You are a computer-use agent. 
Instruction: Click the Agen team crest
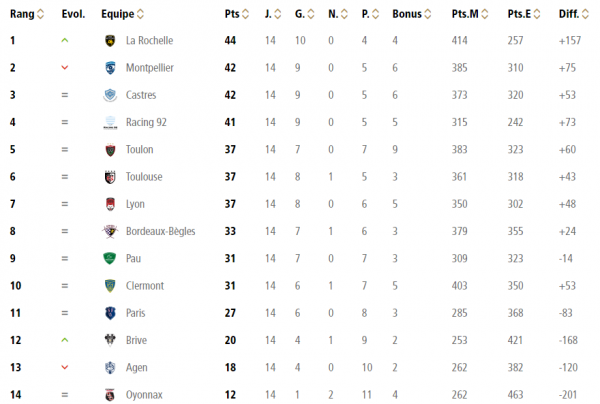point(110,367)
